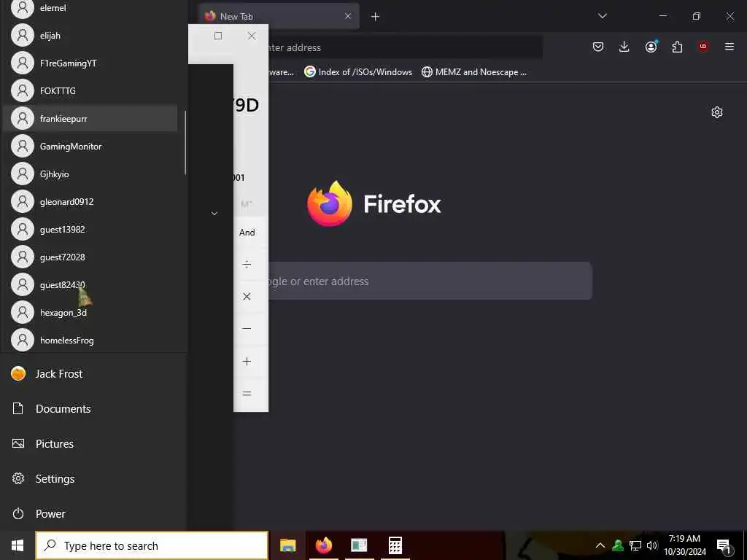Open the Extensions puzzle-piece icon

(x=677, y=47)
